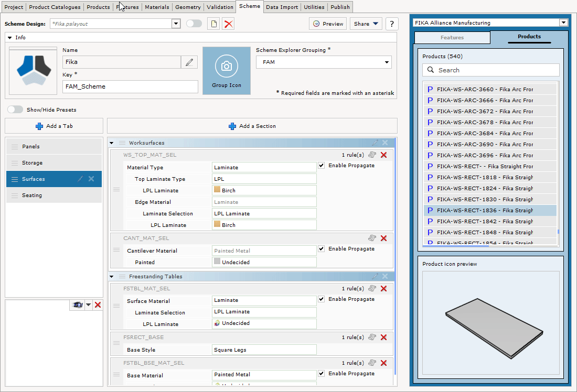This screenshot has width=577, height=392.
Task: Toggle the switch next to Scheme Design
Action: click(194, 24)
